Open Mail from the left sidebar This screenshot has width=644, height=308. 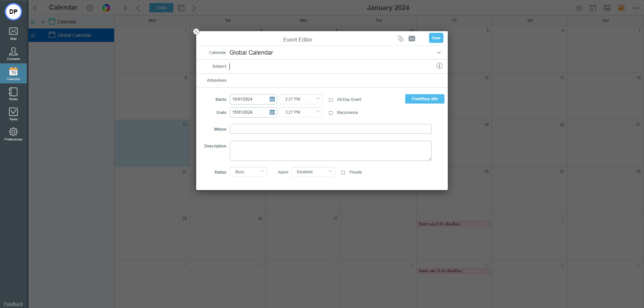click(13, 34)
